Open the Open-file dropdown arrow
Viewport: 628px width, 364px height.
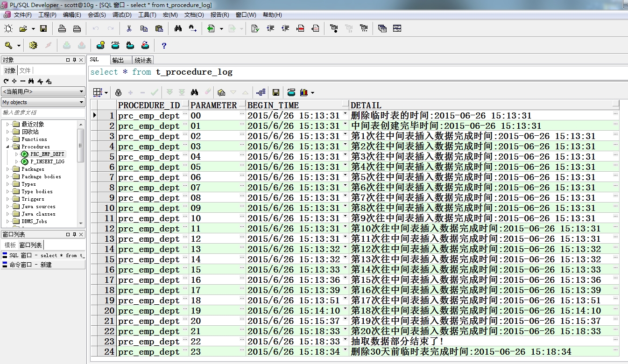click(x=33, y=29)
